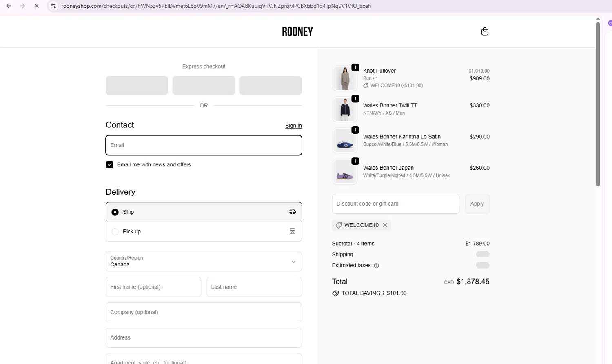Image resolution: width=612 pixels, height=364 pixels.
Task: Focus the First name (optional) field
Action: tap(153, 287)
